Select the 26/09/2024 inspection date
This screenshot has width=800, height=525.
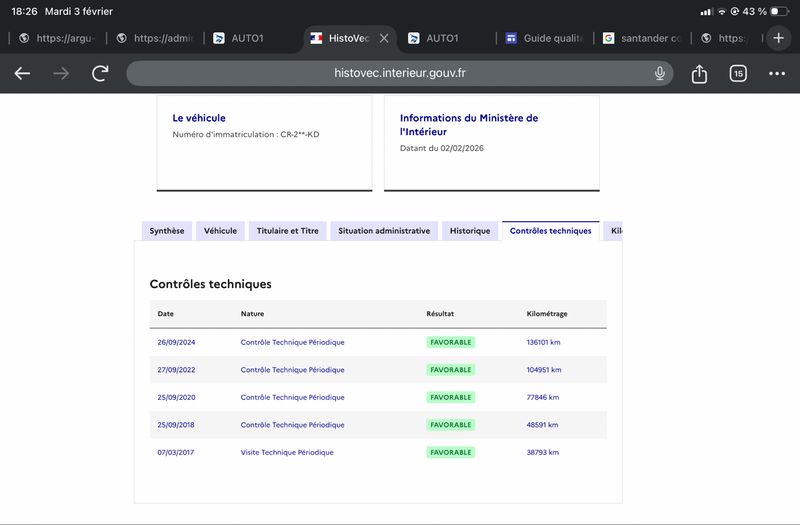[x=176, y=342]
